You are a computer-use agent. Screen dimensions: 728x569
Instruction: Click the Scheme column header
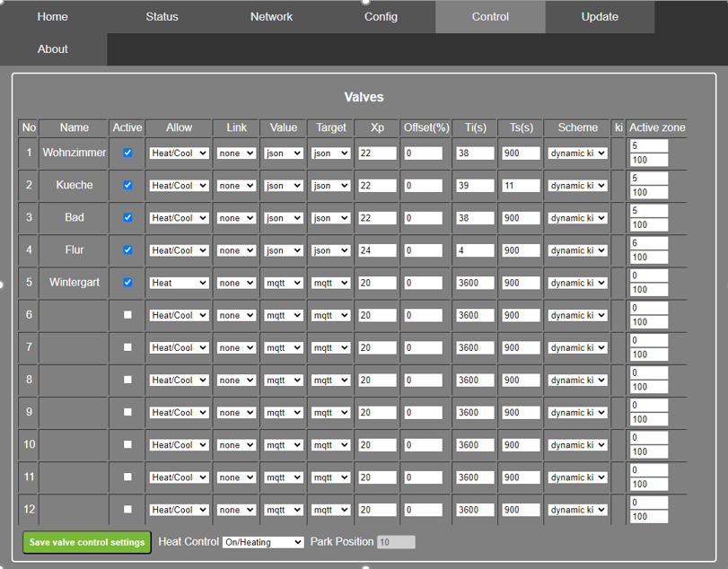[x=577, y=127]
